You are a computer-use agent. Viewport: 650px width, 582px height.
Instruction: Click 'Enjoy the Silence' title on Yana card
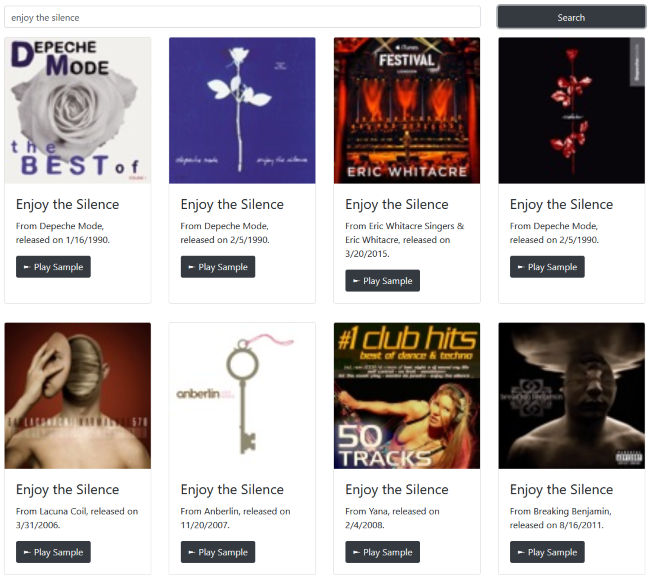397,490
